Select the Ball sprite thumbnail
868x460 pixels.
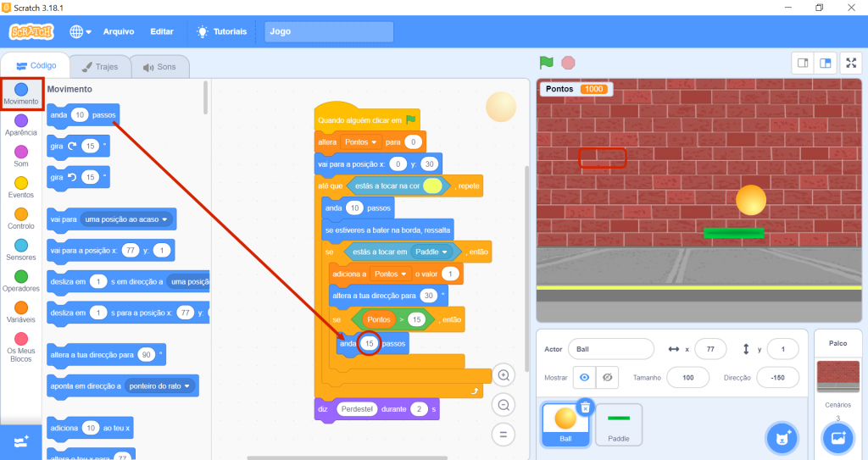pos(565,424)
